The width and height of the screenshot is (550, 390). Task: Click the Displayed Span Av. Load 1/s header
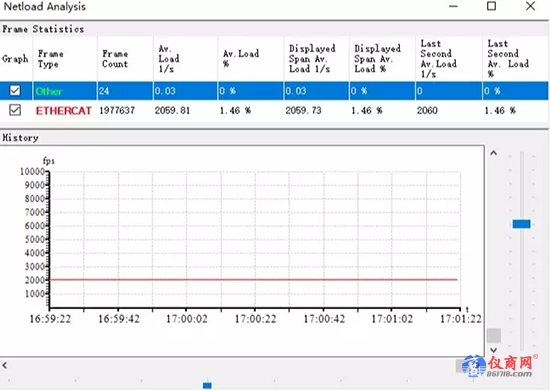[316, 59]
